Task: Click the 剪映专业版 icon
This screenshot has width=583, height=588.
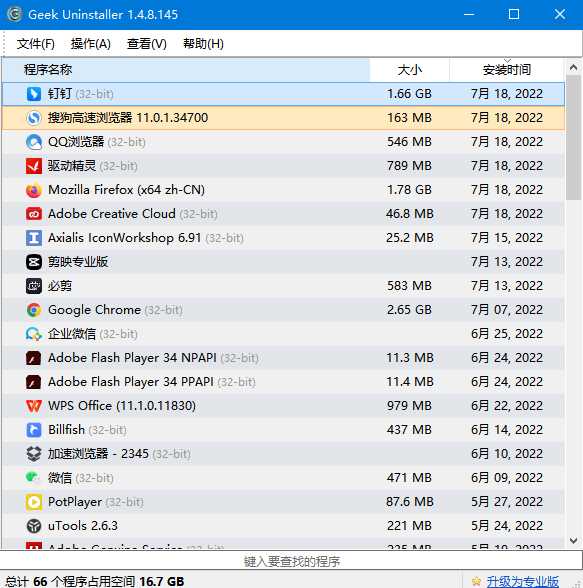Action: click(x=34, y=262)
